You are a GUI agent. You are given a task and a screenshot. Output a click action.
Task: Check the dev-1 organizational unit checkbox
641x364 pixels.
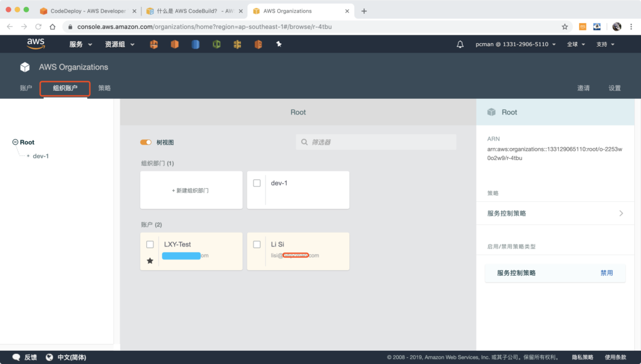tap(257, 183)
